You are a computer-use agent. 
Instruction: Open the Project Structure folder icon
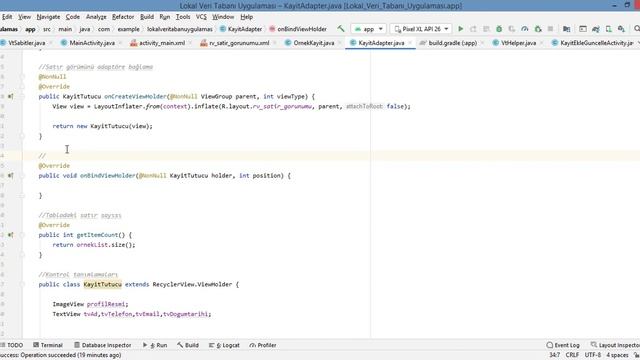point(567,29)
